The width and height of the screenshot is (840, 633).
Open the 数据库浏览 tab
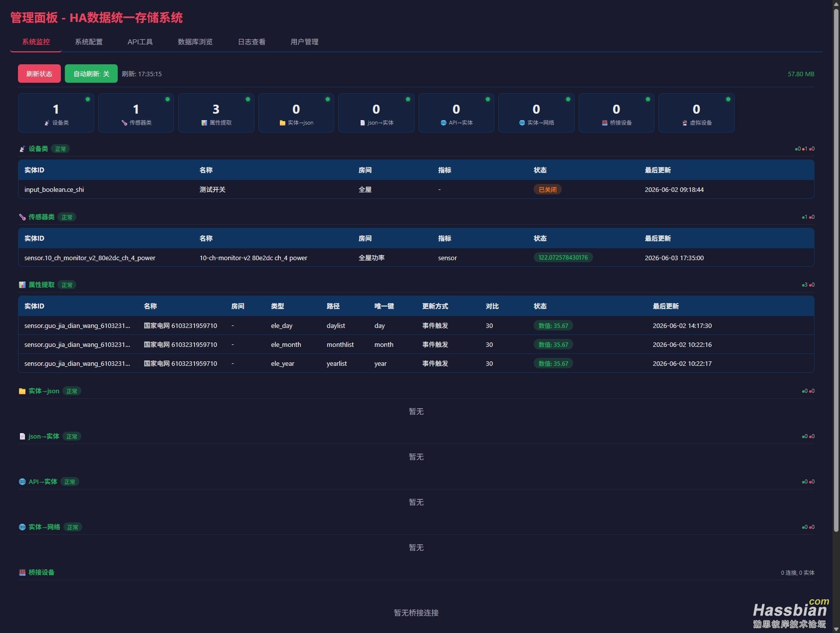pyautogui.click(x=195, y=42)
